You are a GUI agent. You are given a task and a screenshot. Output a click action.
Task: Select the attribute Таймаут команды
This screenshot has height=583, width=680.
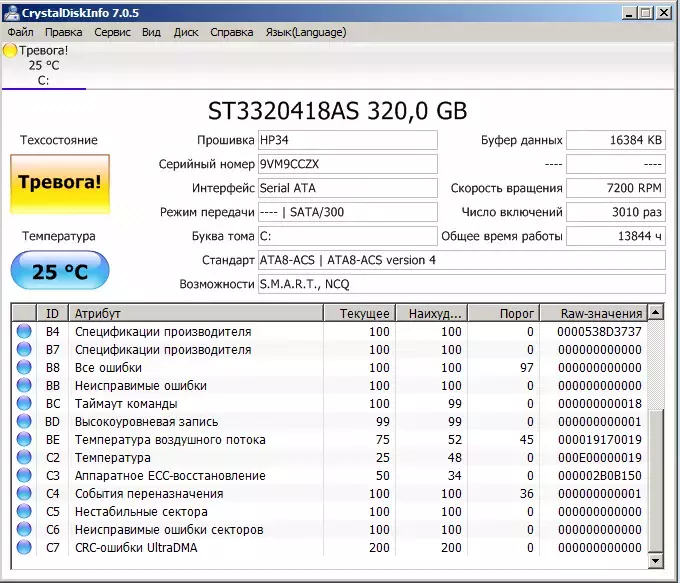126,403
